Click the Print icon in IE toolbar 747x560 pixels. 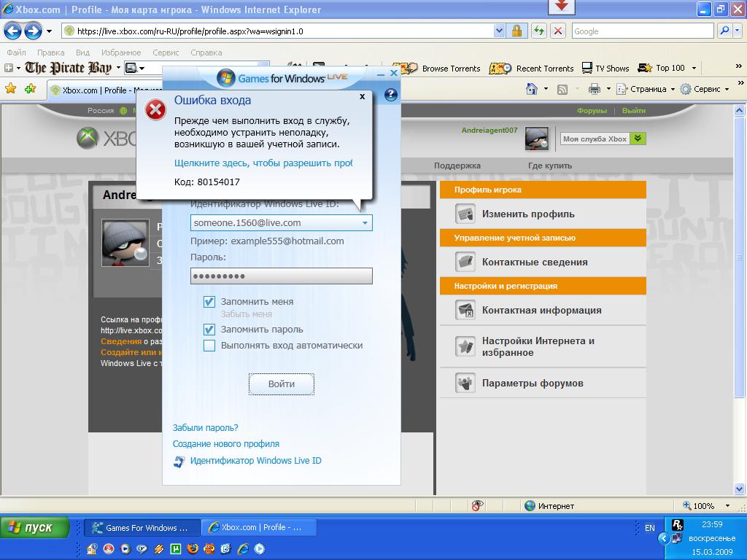(x=594, y=89)
